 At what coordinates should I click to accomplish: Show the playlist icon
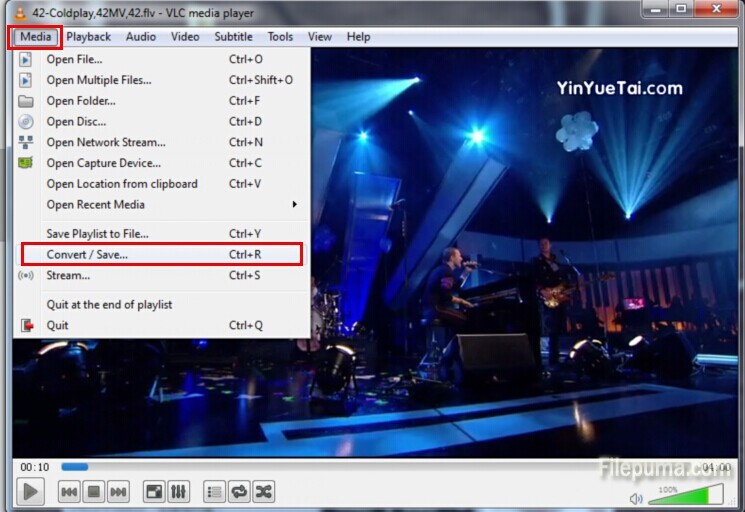[x=214, y=491]
